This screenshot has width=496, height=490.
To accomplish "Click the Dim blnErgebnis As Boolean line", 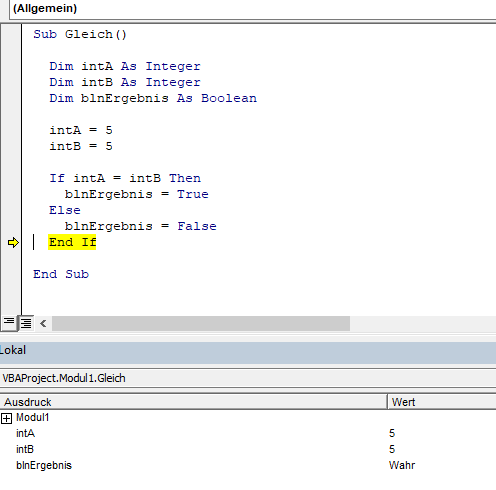I will tap(153, 98).
